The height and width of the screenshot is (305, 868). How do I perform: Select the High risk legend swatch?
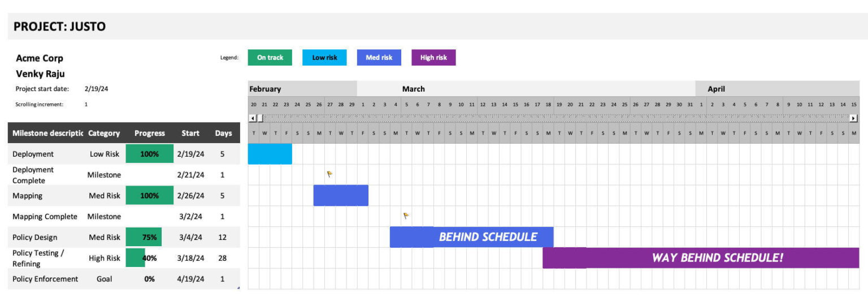(433, 58)
